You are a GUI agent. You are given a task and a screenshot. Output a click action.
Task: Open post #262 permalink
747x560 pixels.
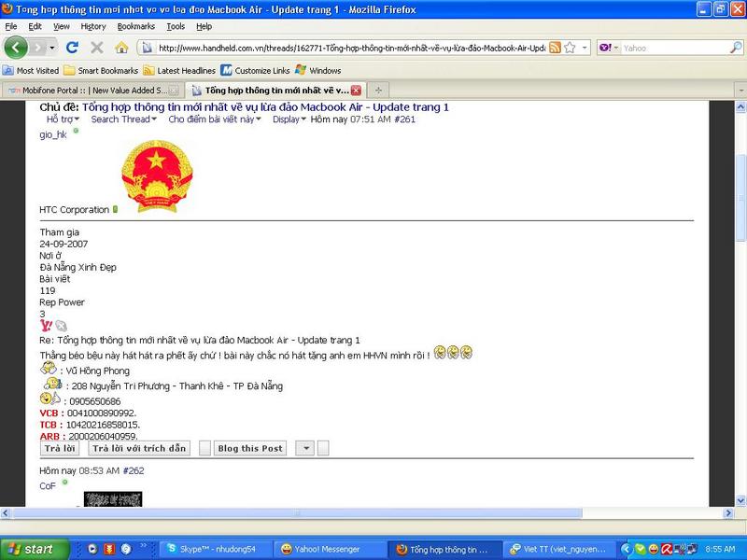(x=134, y=471)
